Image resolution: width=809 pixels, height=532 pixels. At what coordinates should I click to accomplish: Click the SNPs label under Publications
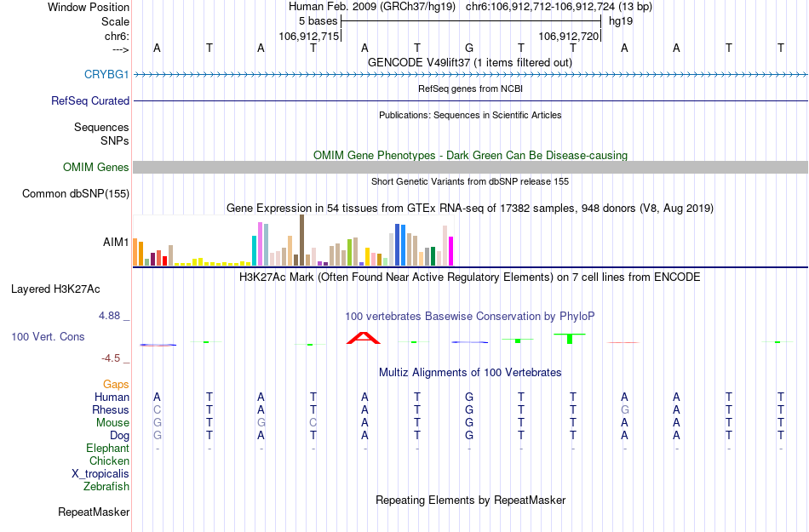tap(115, 140)
